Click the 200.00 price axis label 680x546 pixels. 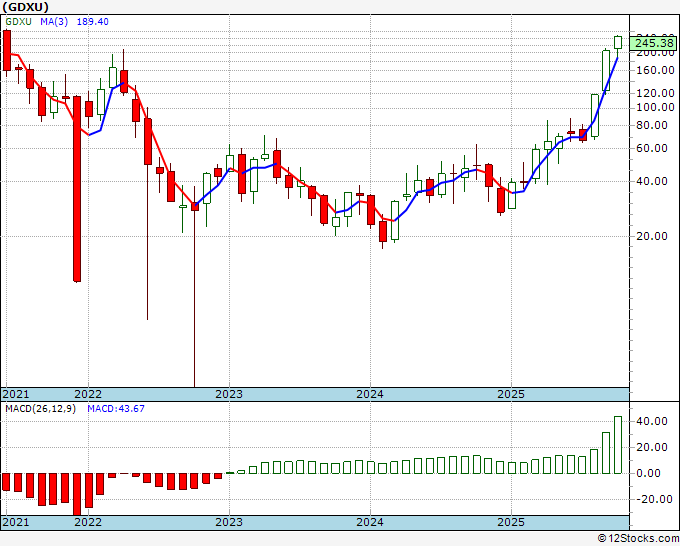point(655,53)
